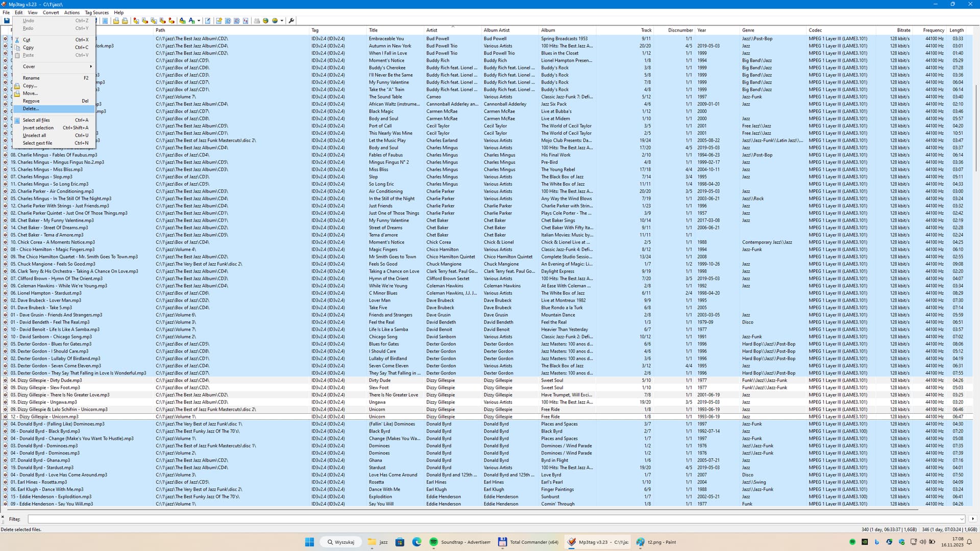Click the Filename - Filename converter icon
The height and width of the screenshot is (551, 980).
pos(154,21)
